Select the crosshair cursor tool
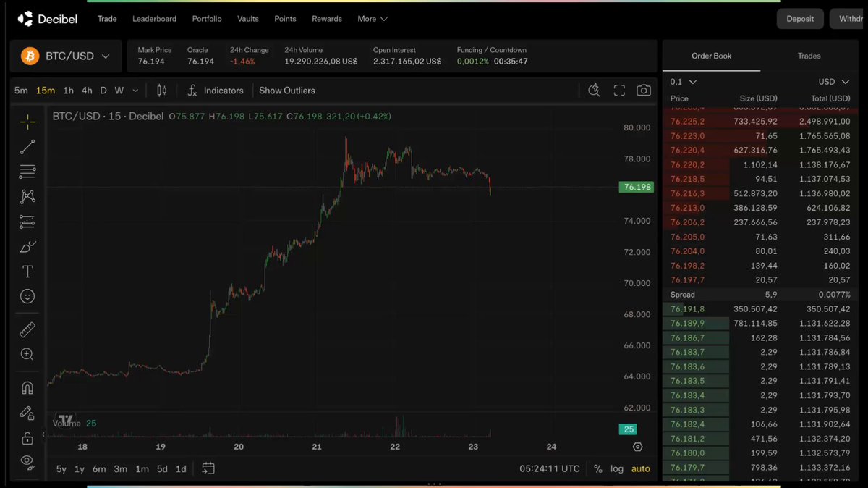 click(x=27, y=122)
